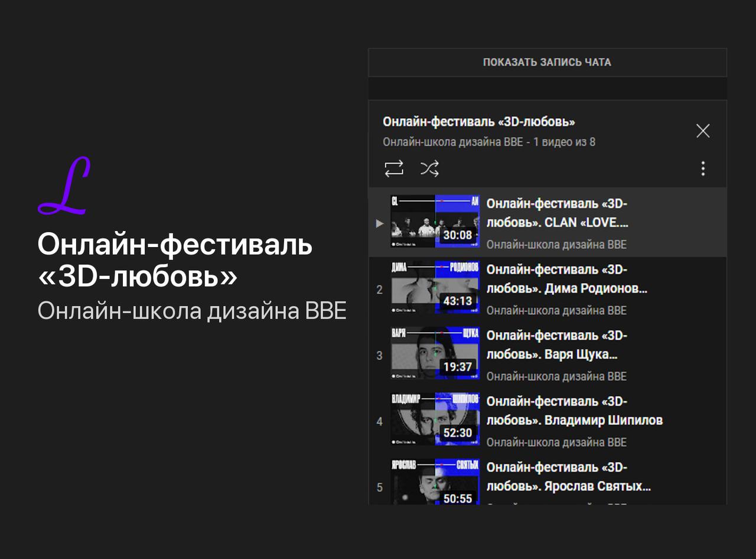Image resolution: width=756 pixels, height=559 pixels.
Task: Open Дима Родионов thumbnail 43:13
Action: click(x=435, y=288)
